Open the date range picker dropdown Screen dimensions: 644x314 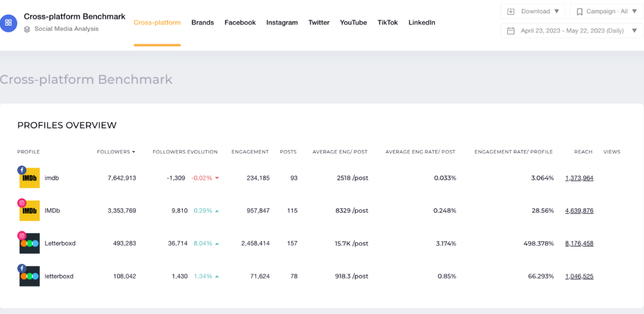pyautogui.click(x=572, y=31)
